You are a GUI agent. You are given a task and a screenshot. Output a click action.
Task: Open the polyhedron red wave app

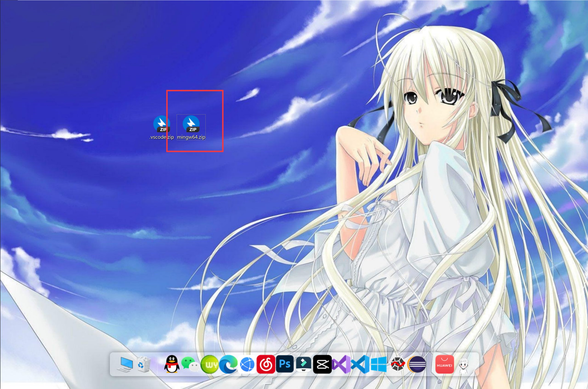coord(398,364)
